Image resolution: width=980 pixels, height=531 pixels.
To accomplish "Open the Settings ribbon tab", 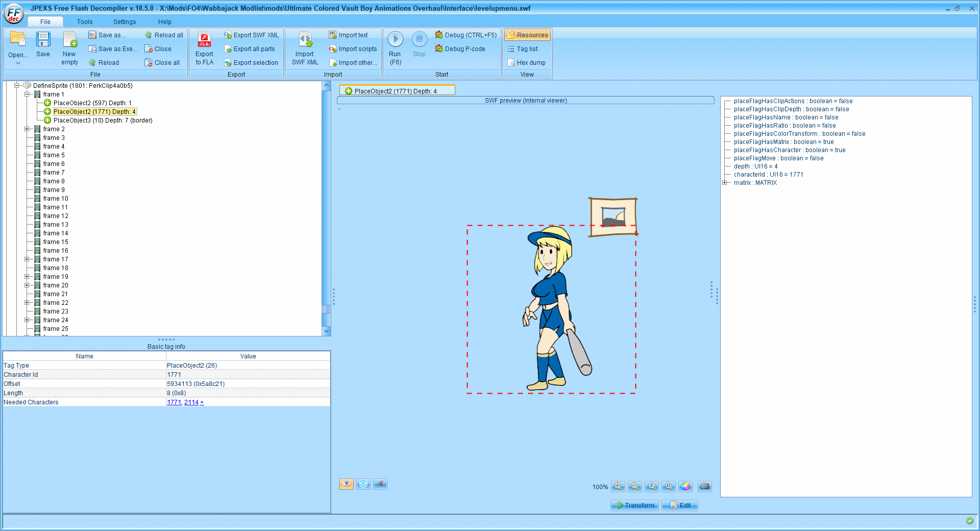I will click(125, 22).
